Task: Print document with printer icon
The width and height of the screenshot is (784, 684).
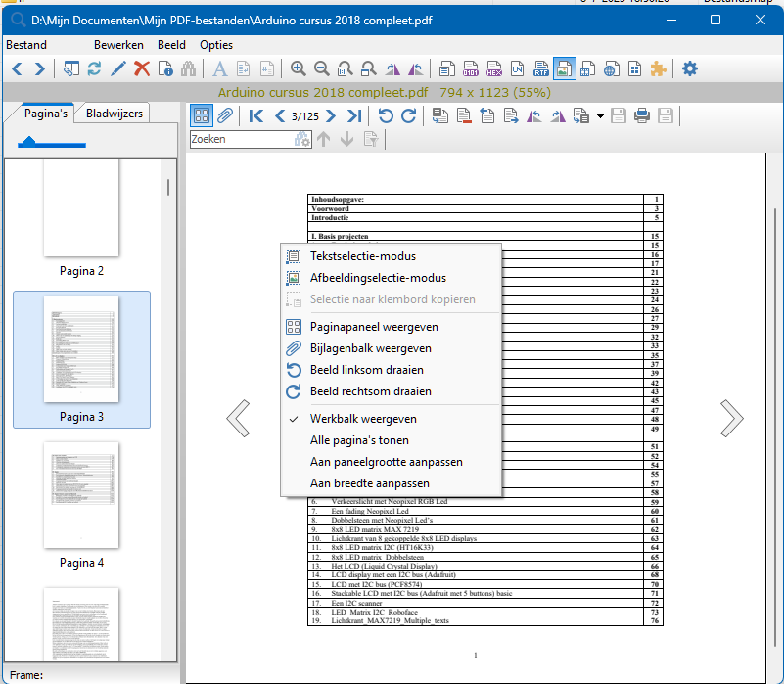Action: click(x=642, y=116)
